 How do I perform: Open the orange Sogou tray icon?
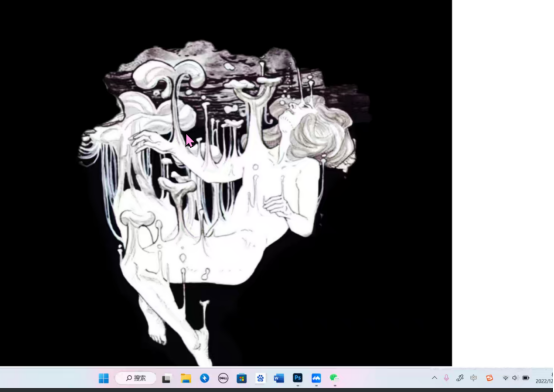tap(489, 378)
